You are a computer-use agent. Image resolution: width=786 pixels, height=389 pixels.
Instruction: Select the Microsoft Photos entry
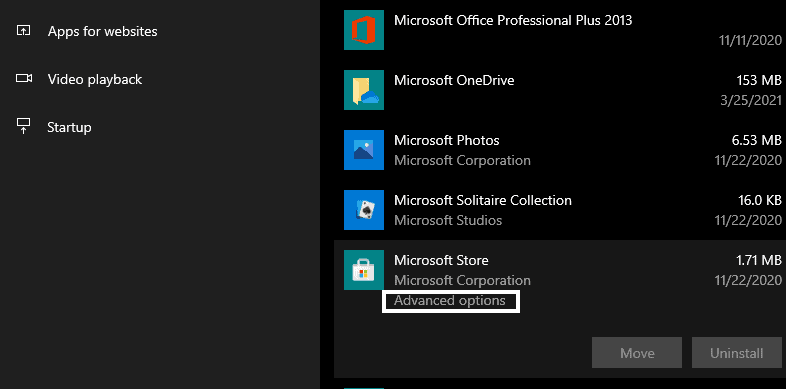[560, 150]
